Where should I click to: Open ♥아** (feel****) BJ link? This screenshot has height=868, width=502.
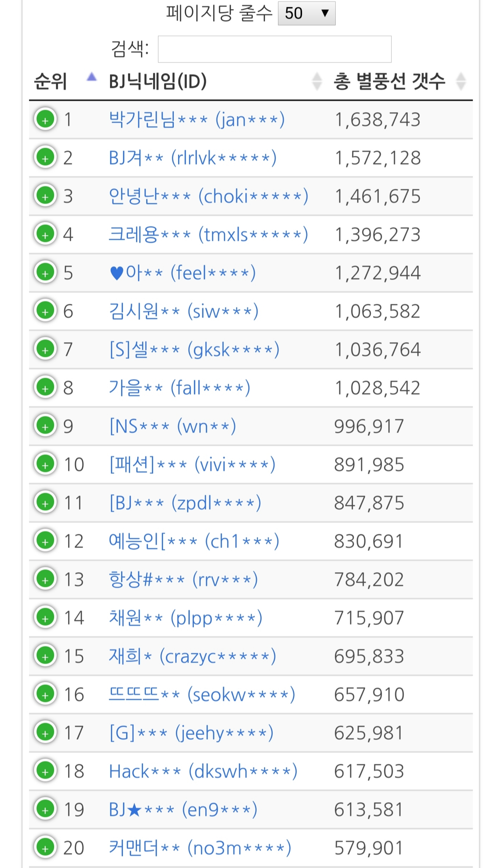click(x=182, y=273)
